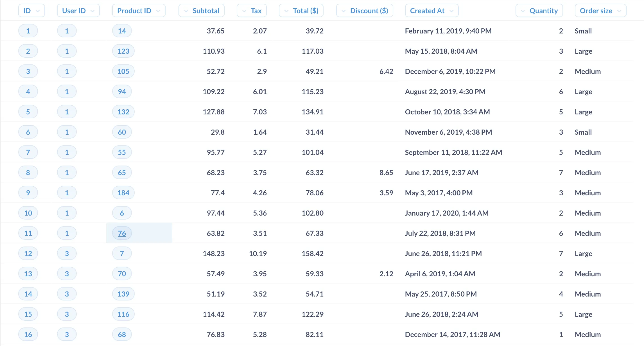Expand the Product ID column header options
The image size is (644, 346).
pos(139,11)
